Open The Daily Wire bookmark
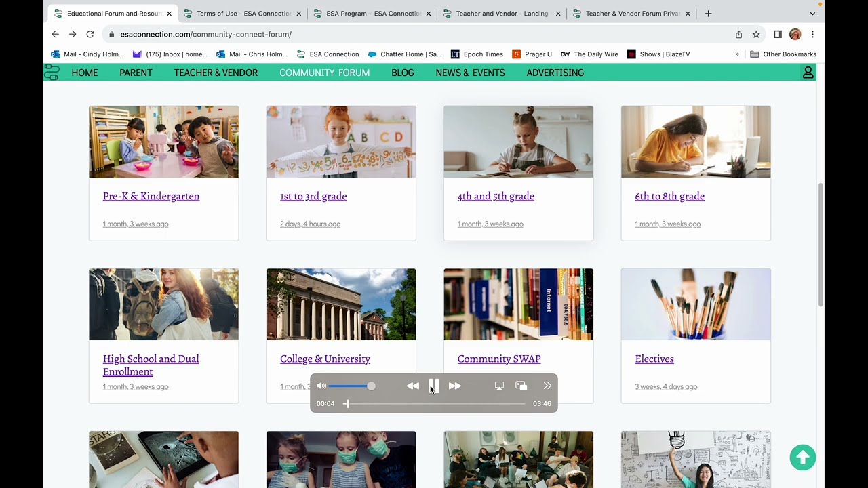 pyautogui.click(x=589, y=54)
